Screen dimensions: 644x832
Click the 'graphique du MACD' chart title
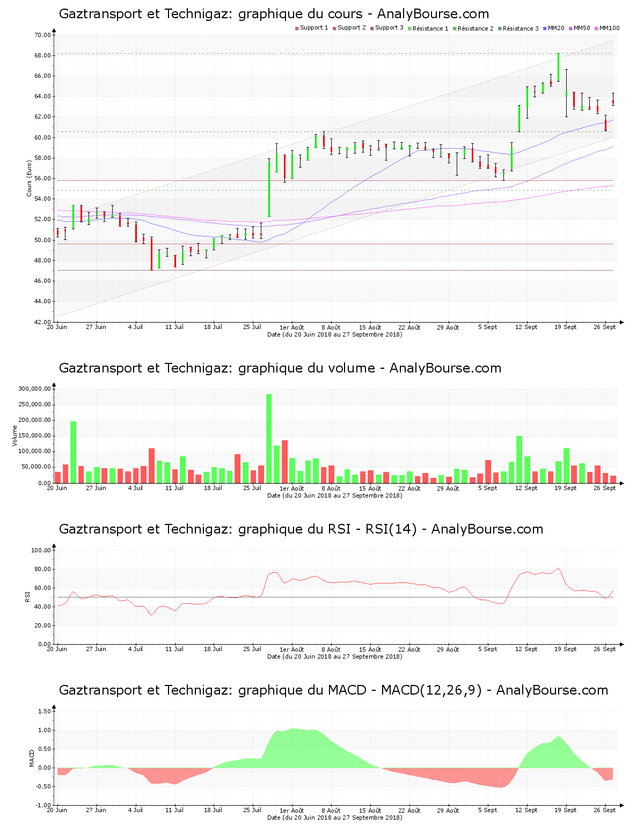(x=333, y=690)
